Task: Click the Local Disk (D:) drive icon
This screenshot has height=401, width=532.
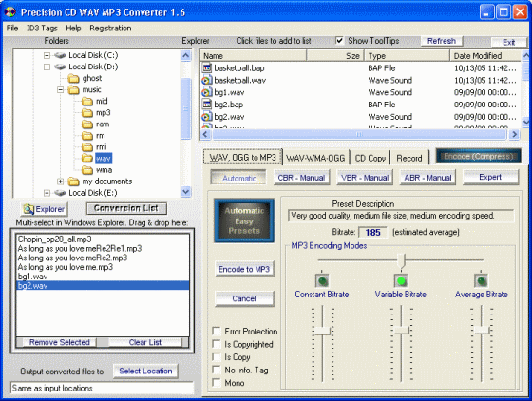Action: (60, 67)
